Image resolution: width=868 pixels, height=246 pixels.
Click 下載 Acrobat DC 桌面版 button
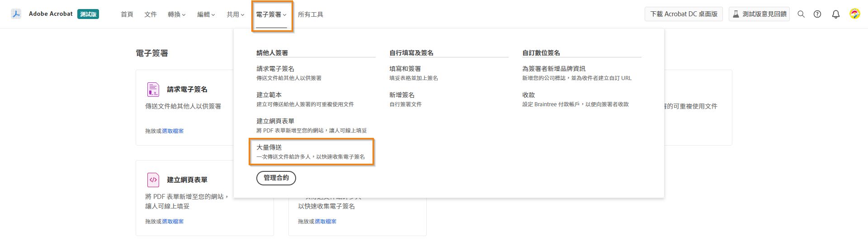pos(684,14)
